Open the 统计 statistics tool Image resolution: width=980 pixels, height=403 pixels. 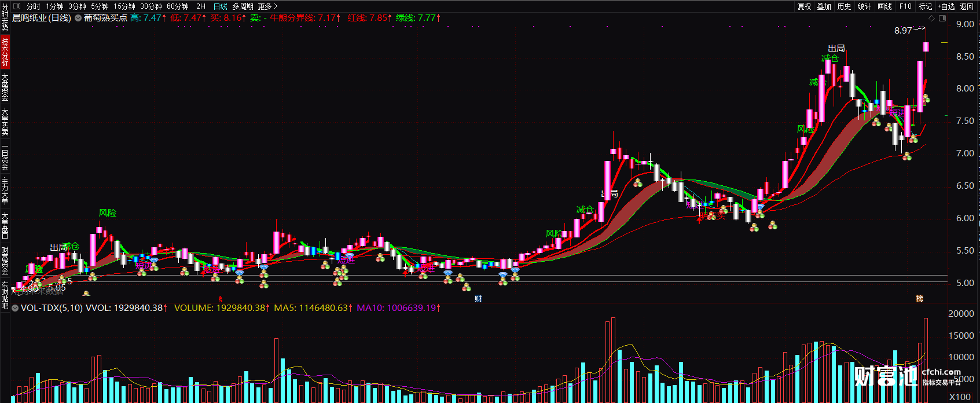(x=864, y=6)
